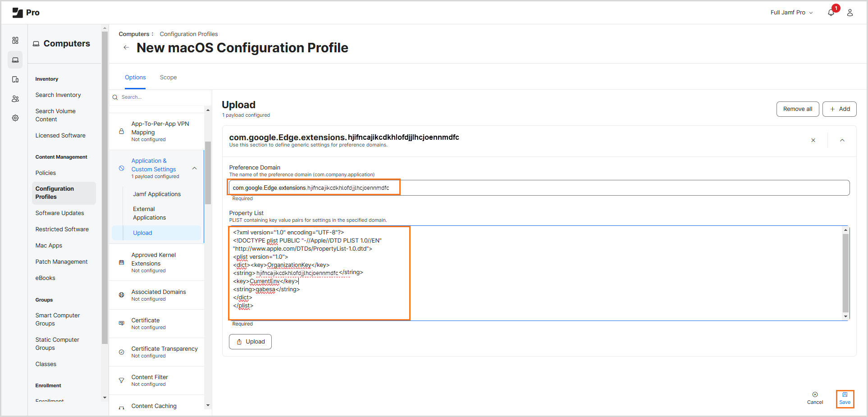Open the dashboard grid icon in left rail
868x417 pixels.
(x=15, y=41)
